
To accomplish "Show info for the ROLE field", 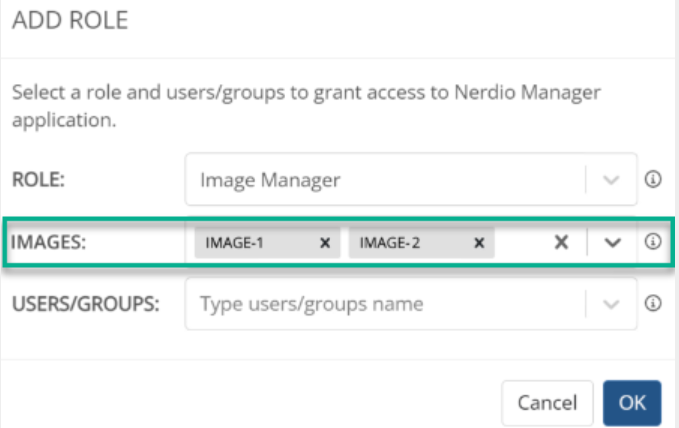I will [653, 180].
